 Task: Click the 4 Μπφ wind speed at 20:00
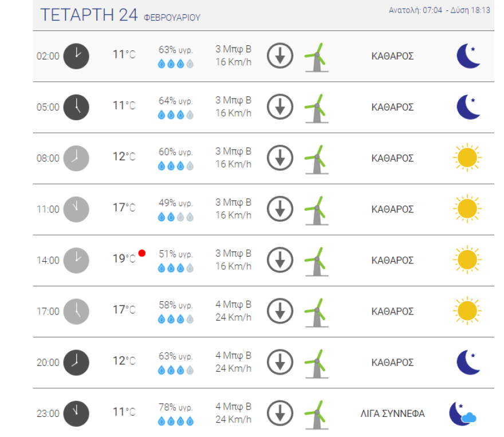pyautogui.click(x=233, y=356)
